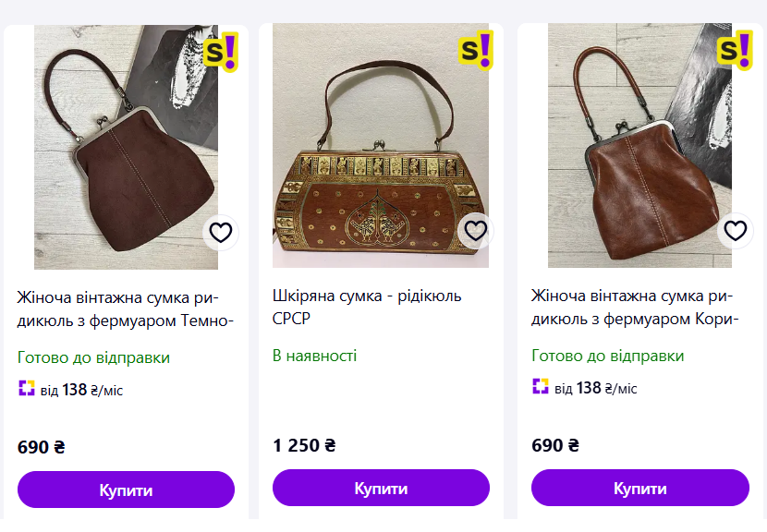Click the 1 250 ₴ price
767x532 pixels.
304,445
